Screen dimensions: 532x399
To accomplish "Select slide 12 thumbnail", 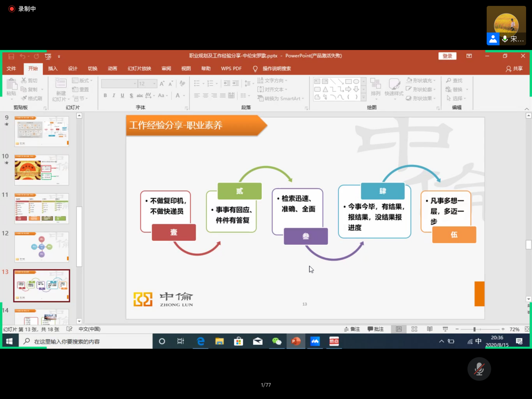I will pos(42,247).
